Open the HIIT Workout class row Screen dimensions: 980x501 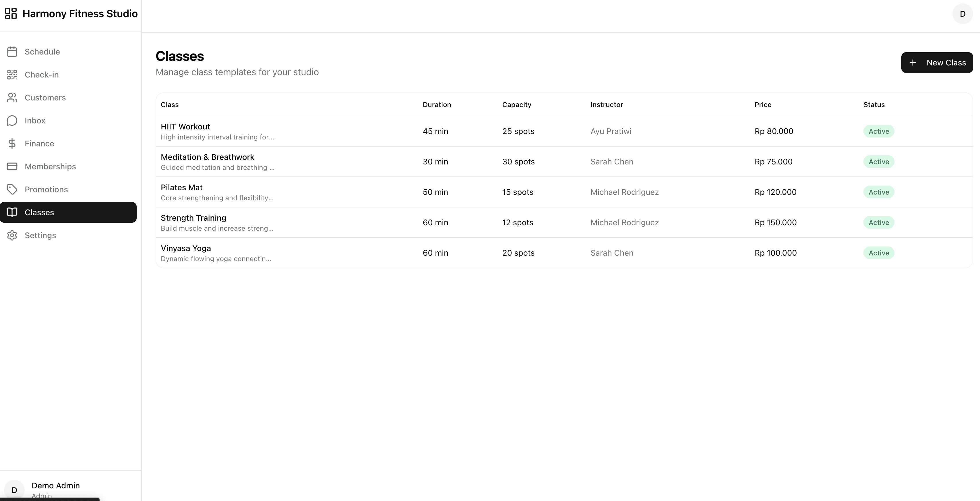185,127
